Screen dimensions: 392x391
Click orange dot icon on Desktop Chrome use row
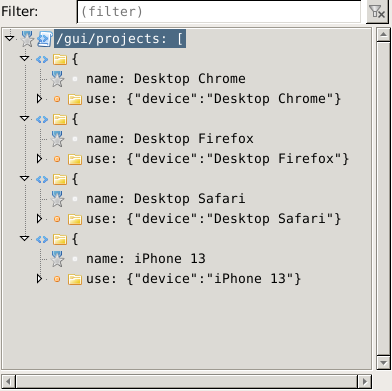(x=57, y=99)
